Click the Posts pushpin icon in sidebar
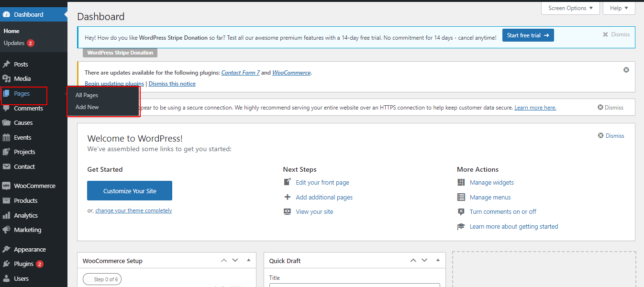 6,64
